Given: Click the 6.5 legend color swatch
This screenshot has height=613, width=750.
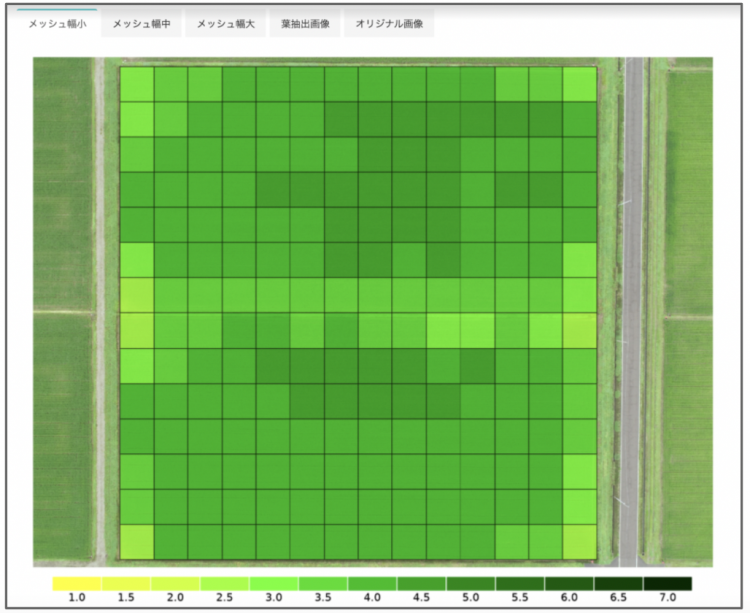Looking at the screenshot, I should point(619,584).
